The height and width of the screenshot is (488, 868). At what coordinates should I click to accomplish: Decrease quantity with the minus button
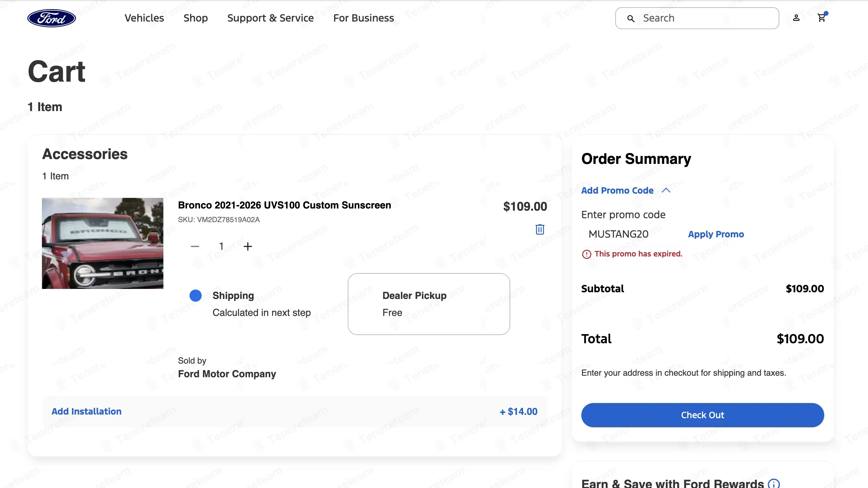point(195,246)
